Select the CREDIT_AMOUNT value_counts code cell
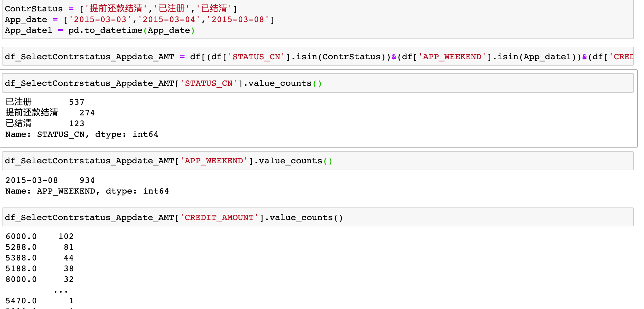 (x=318, y=217)
